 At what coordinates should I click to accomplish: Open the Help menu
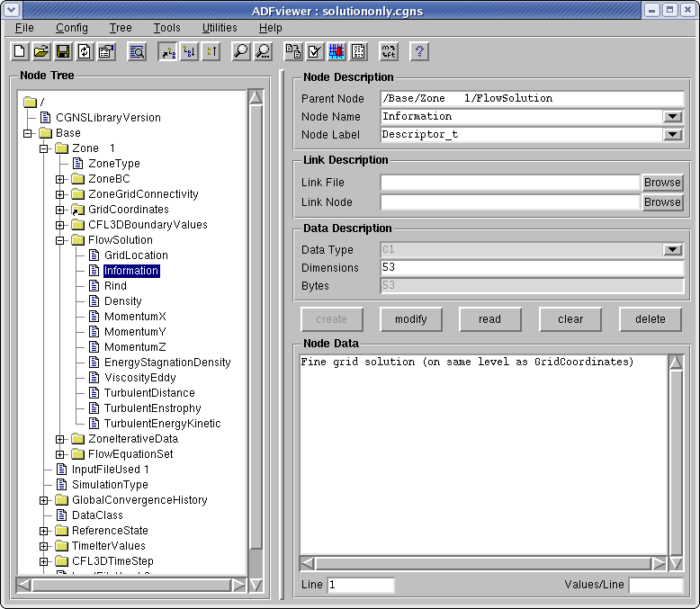click(271, 28)
